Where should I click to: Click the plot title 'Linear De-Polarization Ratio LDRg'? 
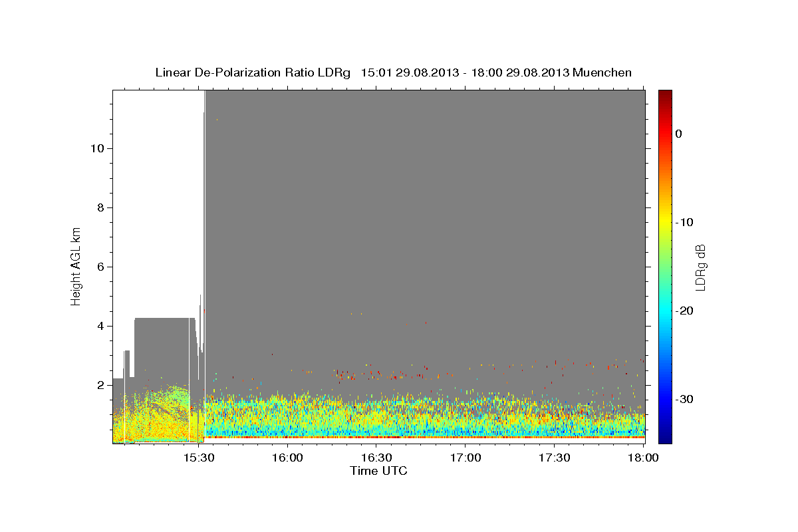[253, 72]
